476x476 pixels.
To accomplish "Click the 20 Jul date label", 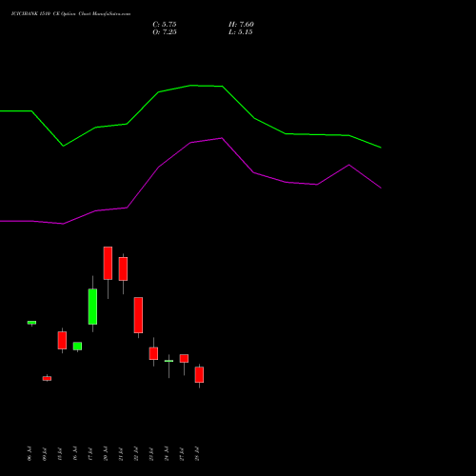I will pos(106,453).
